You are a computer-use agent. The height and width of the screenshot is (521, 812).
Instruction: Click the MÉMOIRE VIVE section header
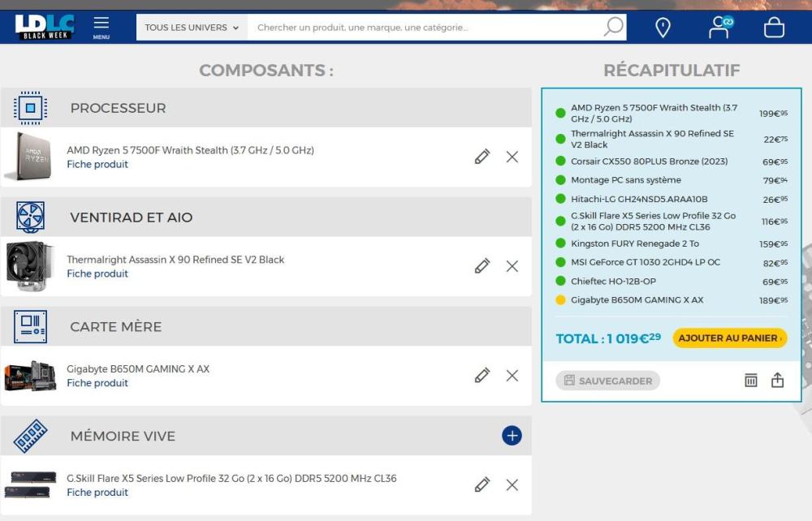(x=266, y=436)
